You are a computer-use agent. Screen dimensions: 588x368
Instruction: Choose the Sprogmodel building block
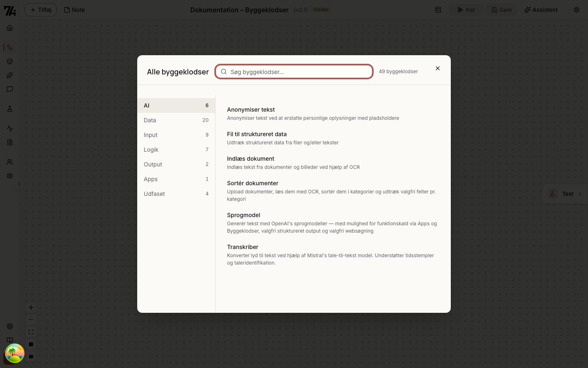[x=332, y=223]
